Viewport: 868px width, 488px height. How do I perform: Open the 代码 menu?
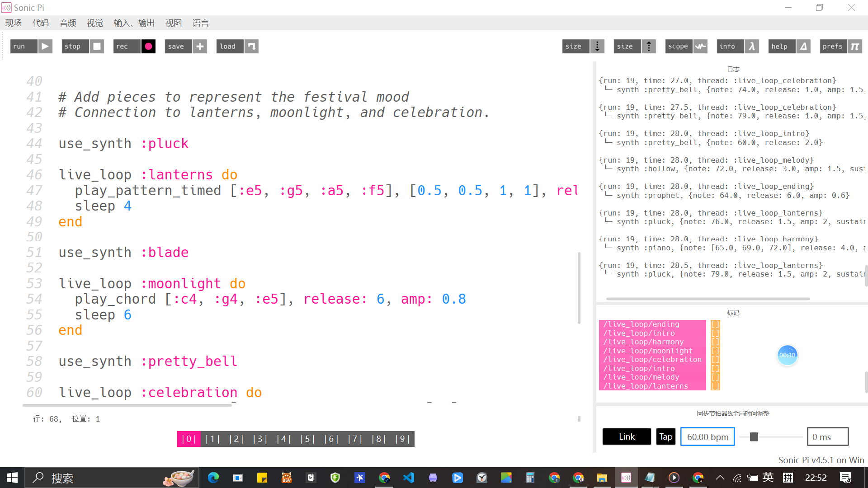(40, 23)
